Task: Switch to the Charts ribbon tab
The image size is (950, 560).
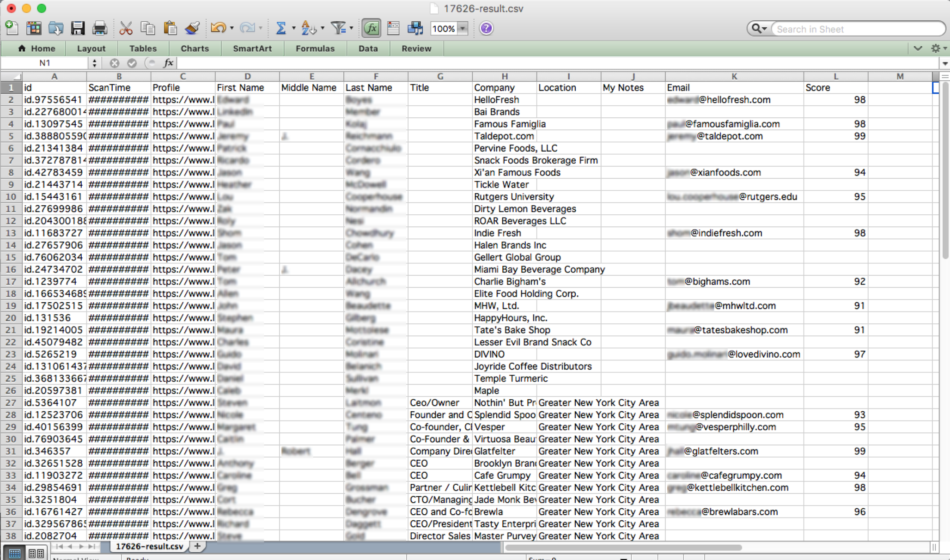Action: (x=195, y=49)
